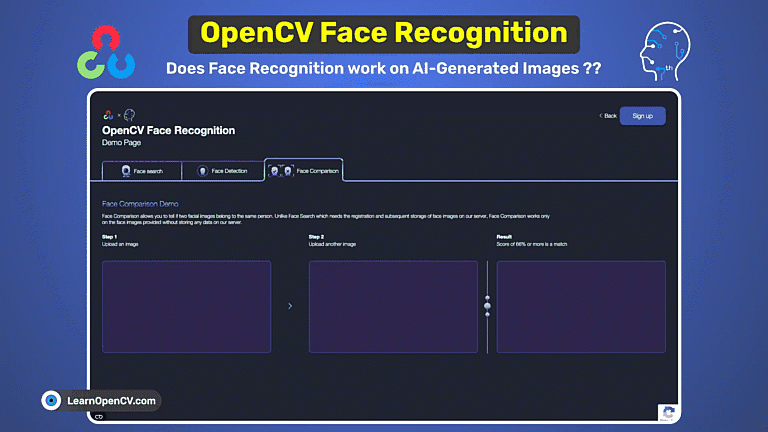Viewport: 768px width, 432px height.
Task: Click the reCAPTCHA badge icon
Action: [x=668, y=414]
